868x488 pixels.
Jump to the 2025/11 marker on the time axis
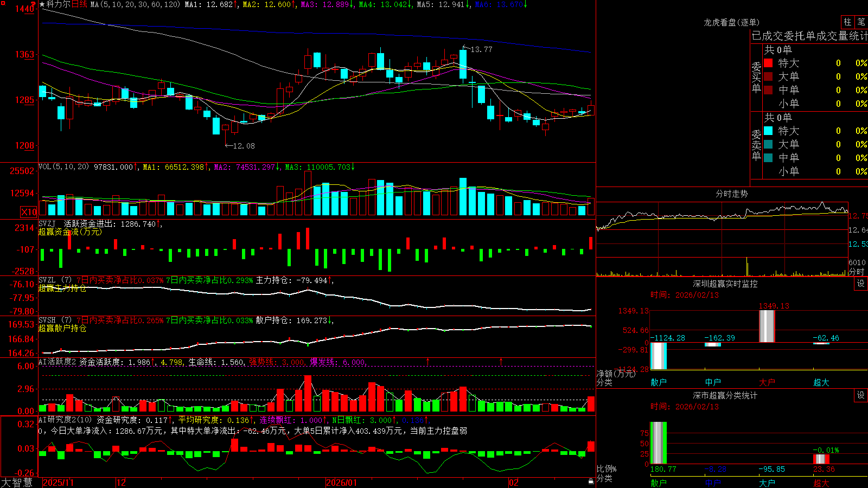point(58,483)
